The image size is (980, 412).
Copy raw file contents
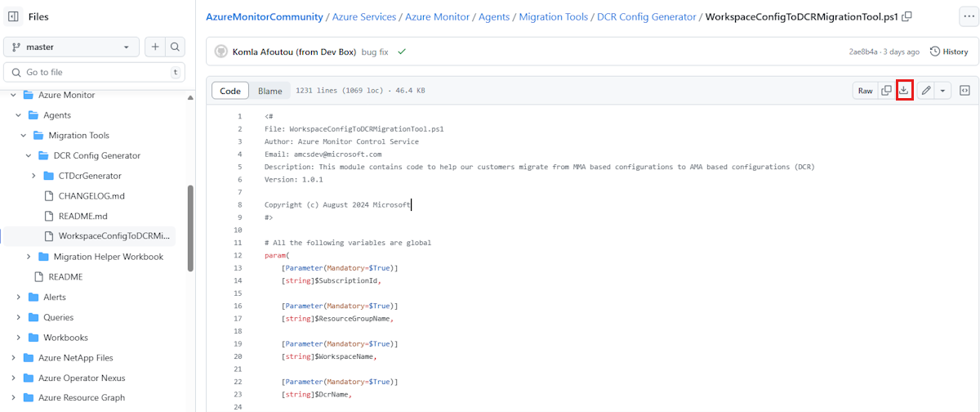point(886,91)
